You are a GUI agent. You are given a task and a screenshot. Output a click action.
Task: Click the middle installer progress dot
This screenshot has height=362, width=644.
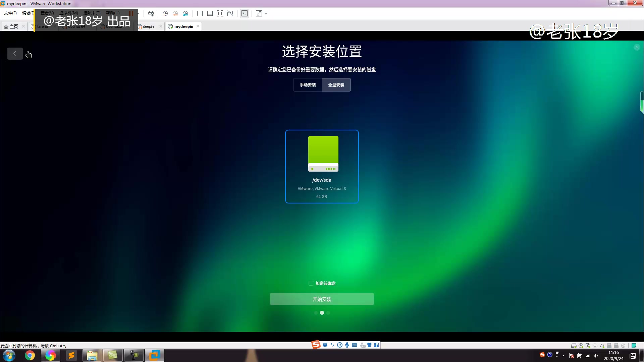322,313
